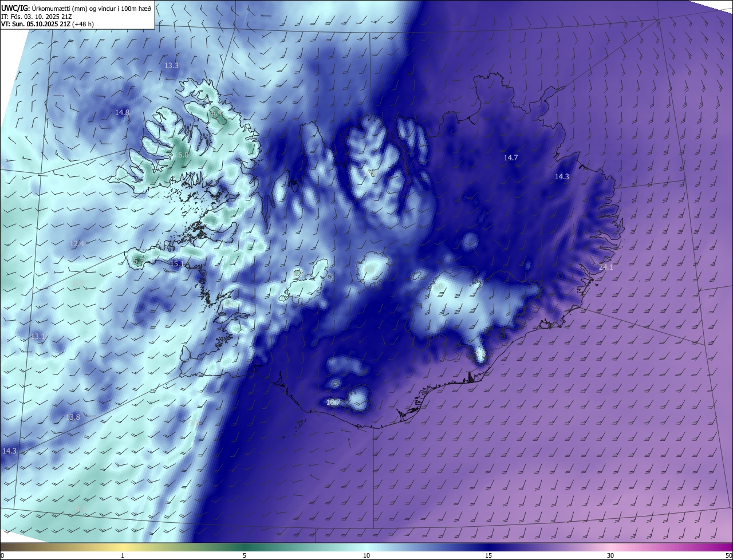Select the VT: Sun. 05.10.2025 21Z (+48 h) line
The height and width of the screenshot is (560, 733).
(x=49, y=25)
